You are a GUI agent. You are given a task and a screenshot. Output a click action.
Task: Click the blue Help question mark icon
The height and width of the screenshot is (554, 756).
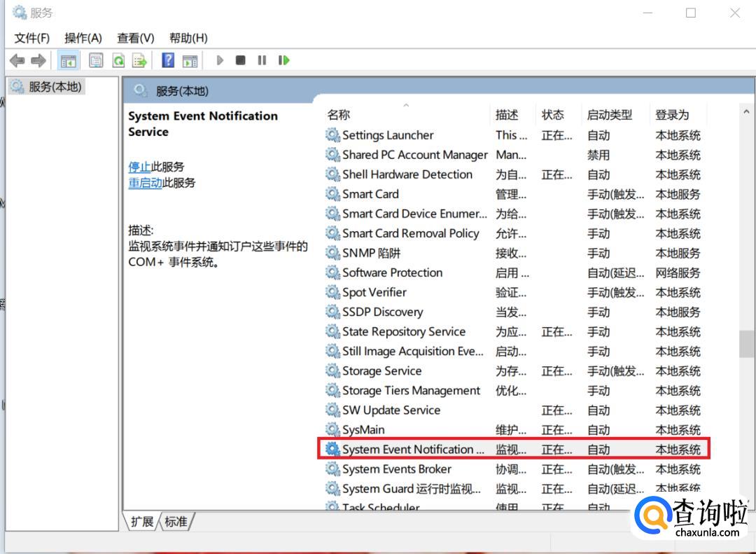coord(168,61)
